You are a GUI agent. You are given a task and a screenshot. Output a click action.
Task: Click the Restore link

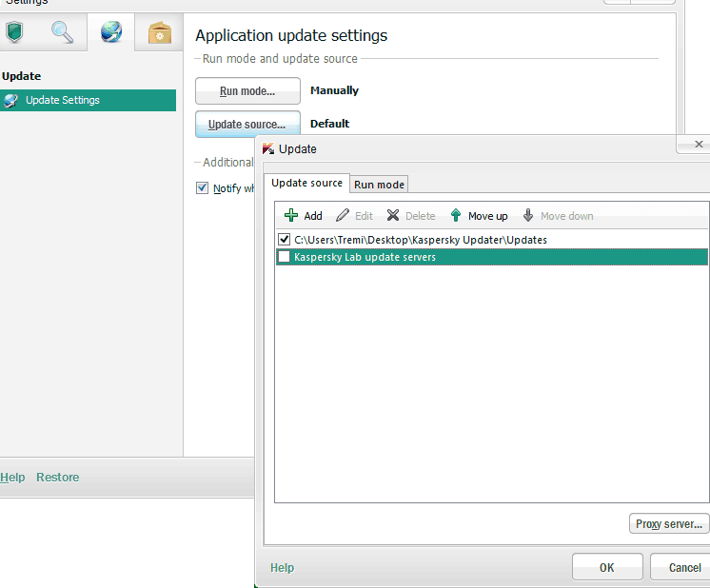[x=57, y=477]
